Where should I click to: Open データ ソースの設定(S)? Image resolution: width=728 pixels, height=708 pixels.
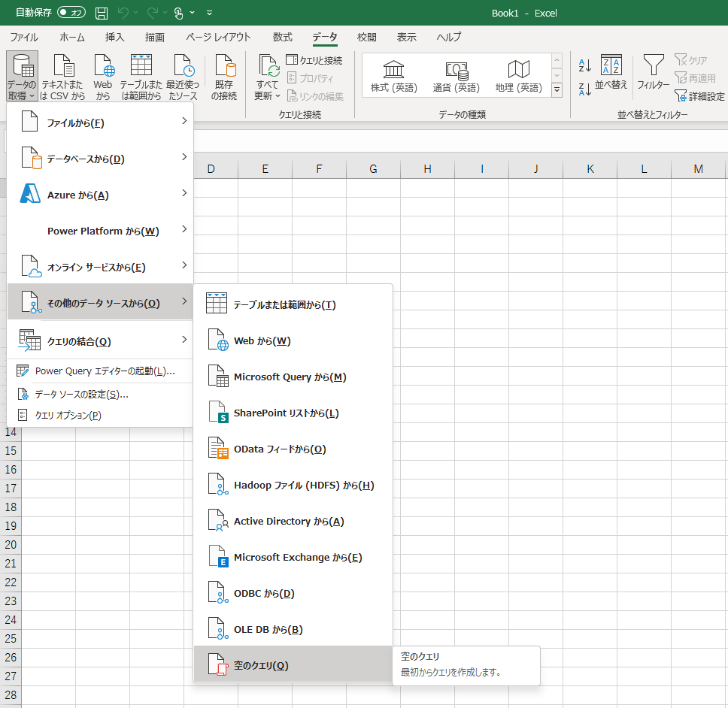[100, 395]
